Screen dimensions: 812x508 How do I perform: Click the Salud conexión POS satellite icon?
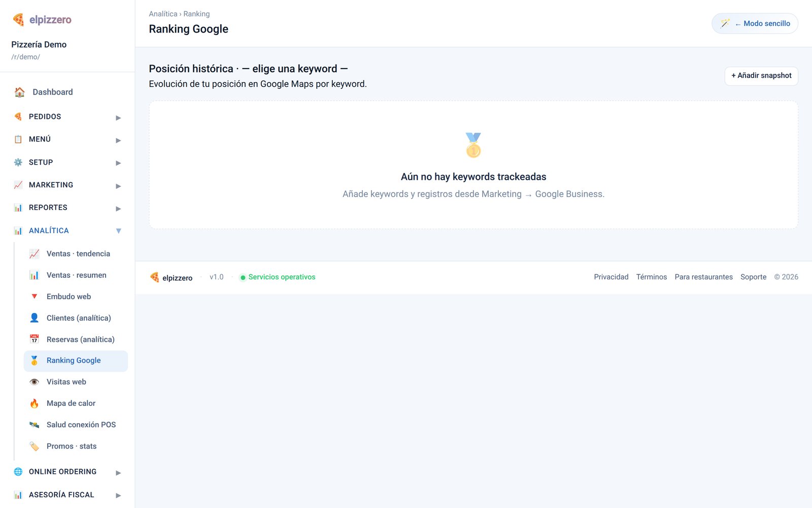[34, 424]
